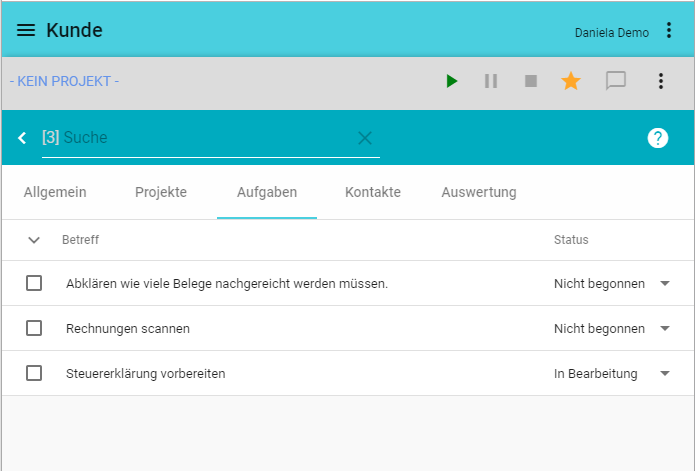This screenshot has height=471, width=695.
Task: Switch to the Projekte tab
Action: (x=161, y=192)
